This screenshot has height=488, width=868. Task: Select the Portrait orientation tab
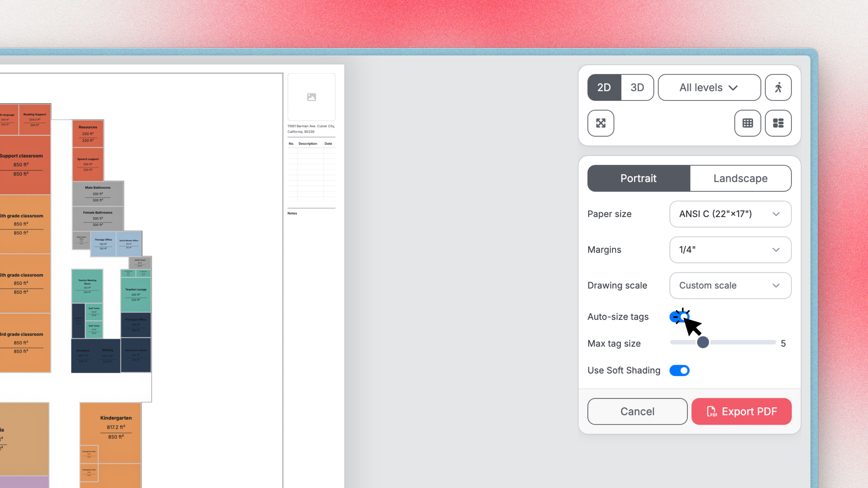pos(638,178)
